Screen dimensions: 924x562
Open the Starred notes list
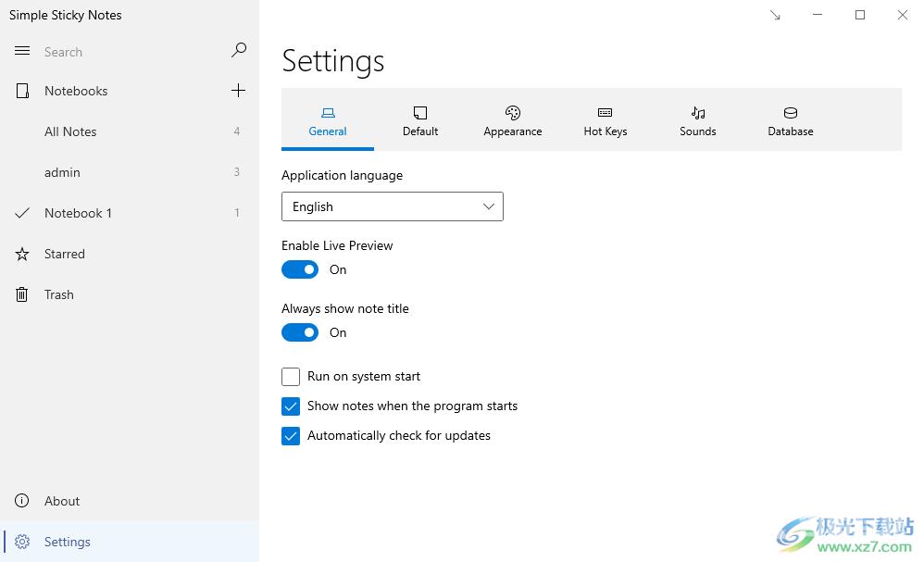130,254
